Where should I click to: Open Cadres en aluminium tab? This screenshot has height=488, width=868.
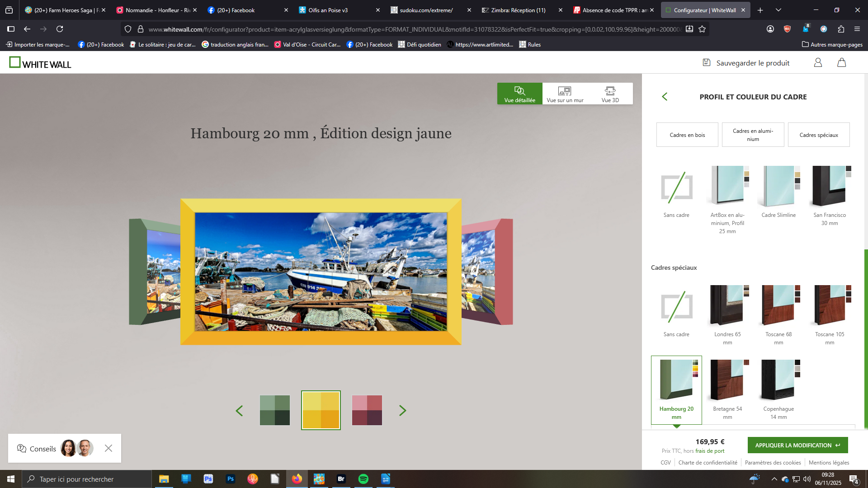pyautogui.click(x=753, y=135)
